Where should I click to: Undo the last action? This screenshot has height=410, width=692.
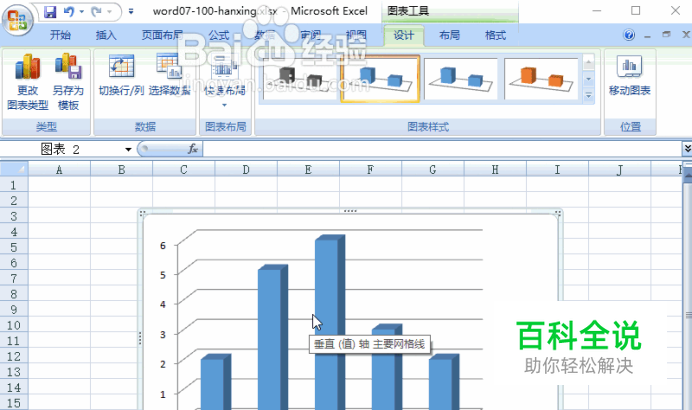69,12
